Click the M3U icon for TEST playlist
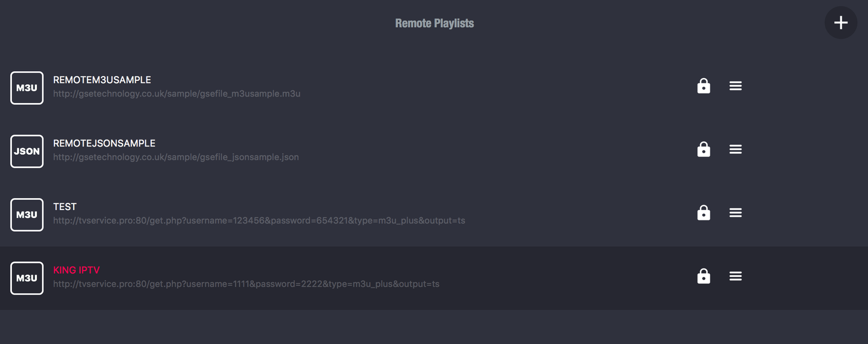This screenshot has height=344, width=868. click(27, 215)
